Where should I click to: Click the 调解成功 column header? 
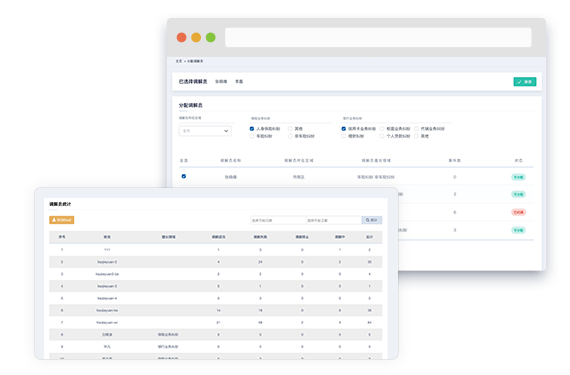click(x=218, y=237)
